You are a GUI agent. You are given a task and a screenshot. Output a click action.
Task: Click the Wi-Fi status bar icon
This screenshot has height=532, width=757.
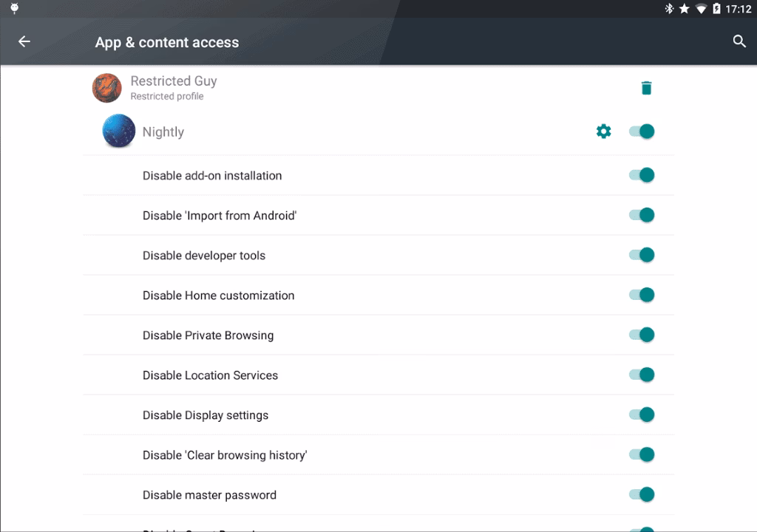(702, 9)
